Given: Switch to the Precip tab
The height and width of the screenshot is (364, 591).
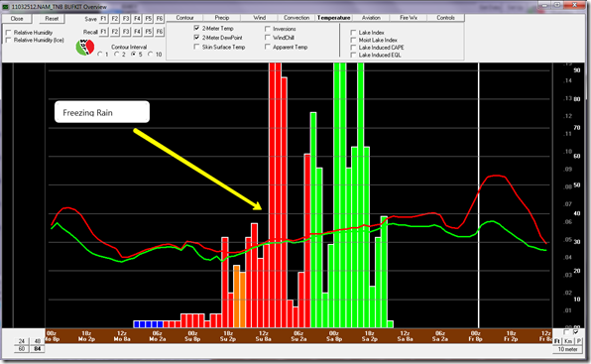Looking at the screenshot, I should click(222, 18).
